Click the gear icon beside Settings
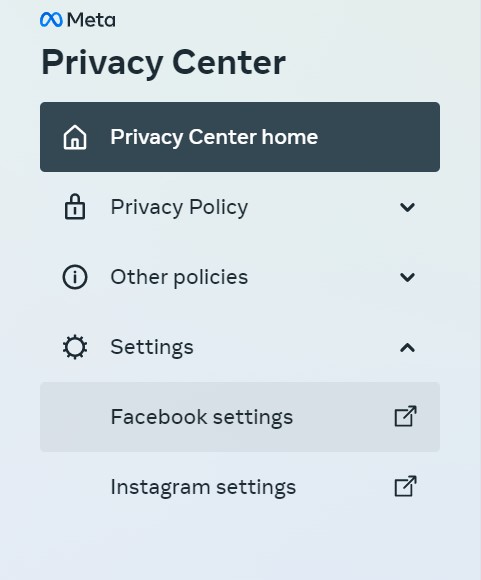Image resolution: width=481 pixels, height=580 pixels. [x=75, y=347]
